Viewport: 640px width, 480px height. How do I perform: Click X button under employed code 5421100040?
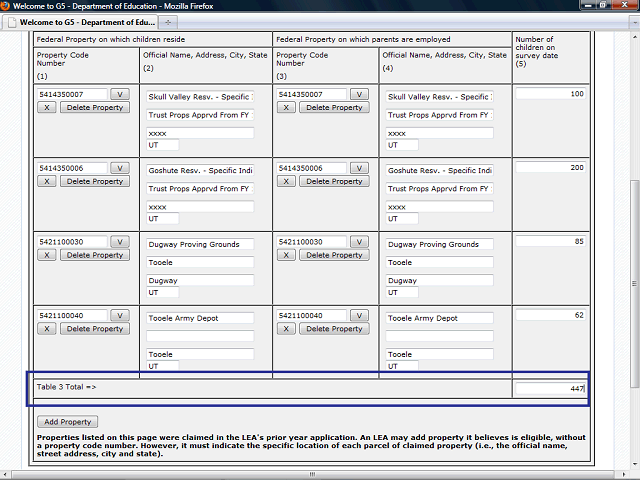286,329
